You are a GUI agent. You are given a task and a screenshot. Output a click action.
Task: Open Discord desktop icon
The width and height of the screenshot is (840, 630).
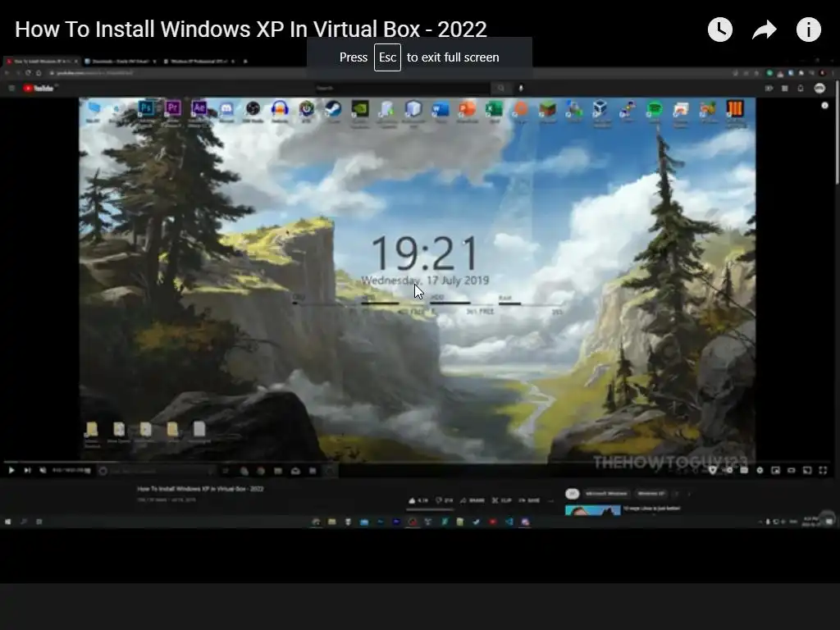[x=226, y=109]
